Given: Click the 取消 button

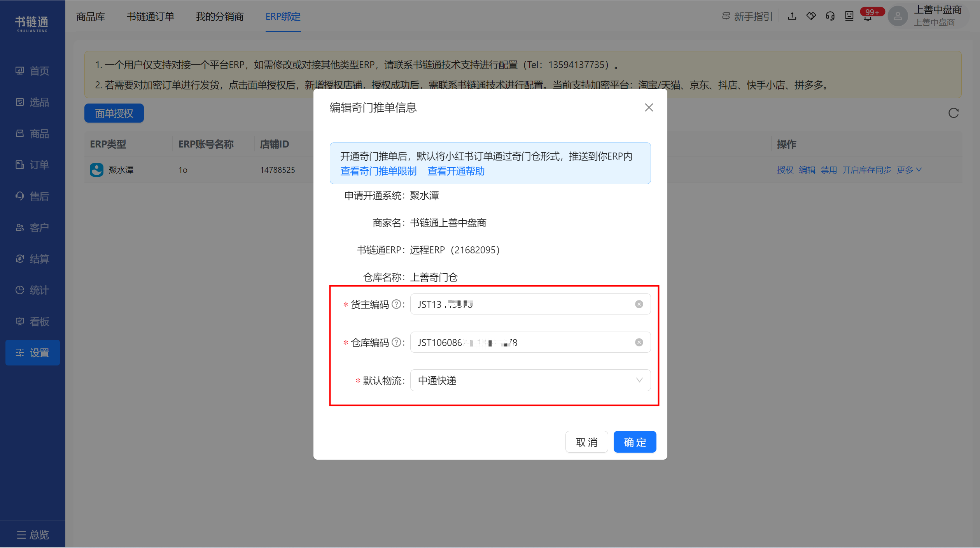Looking at the screenshot, I should 586,442.
